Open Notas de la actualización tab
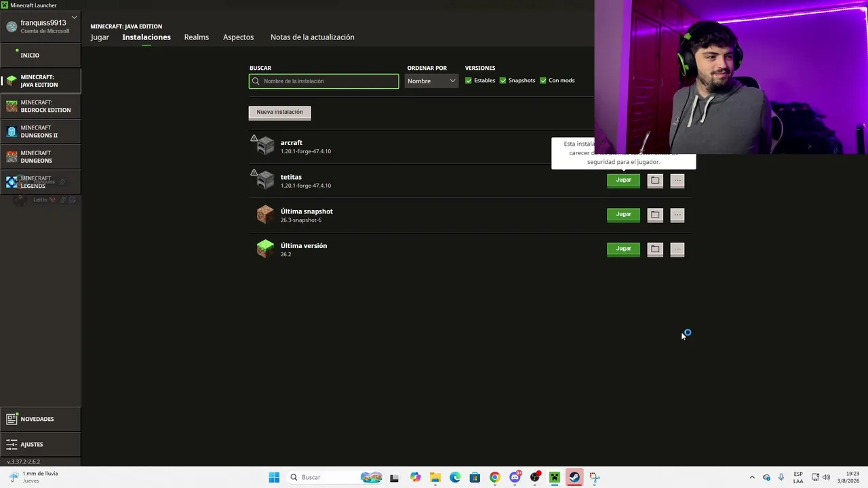The width and height of the screenshot is (868, 488). tap(313, 37)
